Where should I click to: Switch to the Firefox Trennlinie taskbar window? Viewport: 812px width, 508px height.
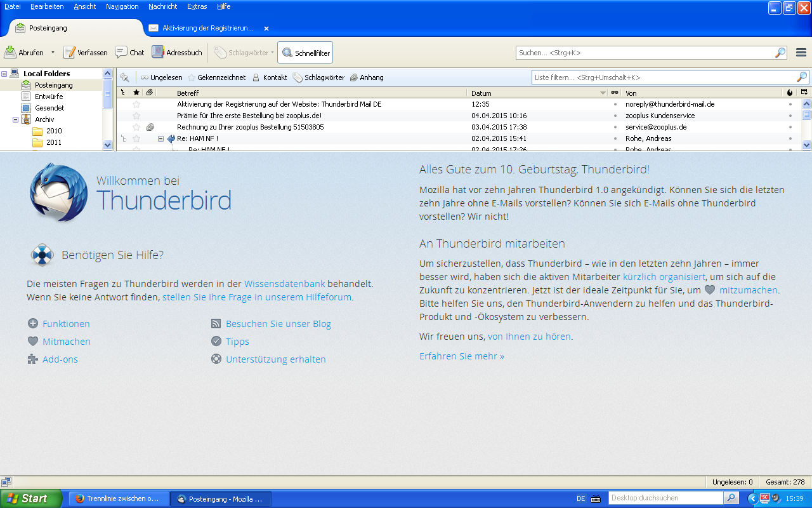tap(119, 498)
